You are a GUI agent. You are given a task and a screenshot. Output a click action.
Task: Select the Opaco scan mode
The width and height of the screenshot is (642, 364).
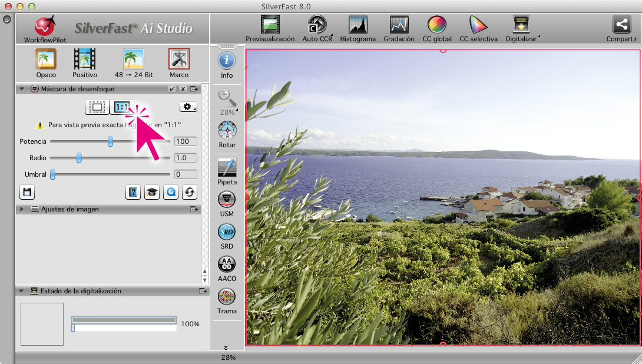tap(46, 63)
